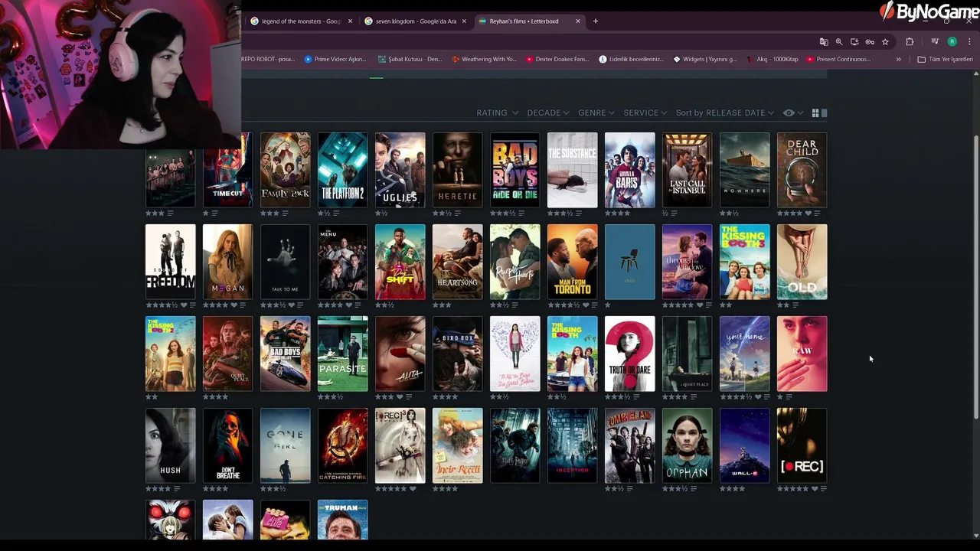Open The Substance film poster
Screen dimensions: 980x551
click(x=572, y=170)
